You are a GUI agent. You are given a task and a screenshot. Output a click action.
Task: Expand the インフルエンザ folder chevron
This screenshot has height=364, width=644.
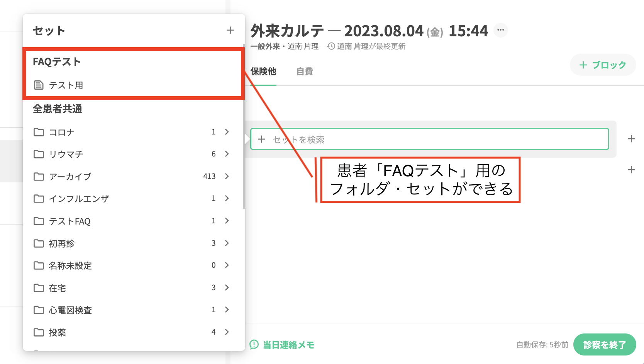click(227, 198)
